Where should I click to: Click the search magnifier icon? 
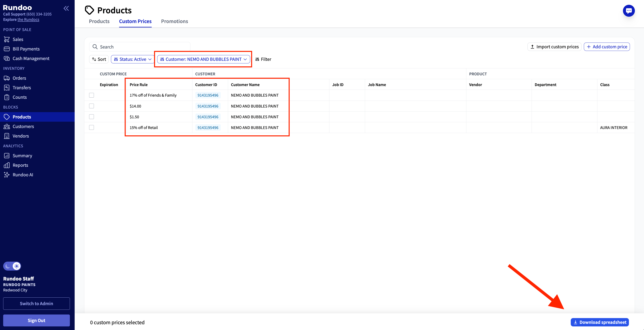(x=95, y=47)
